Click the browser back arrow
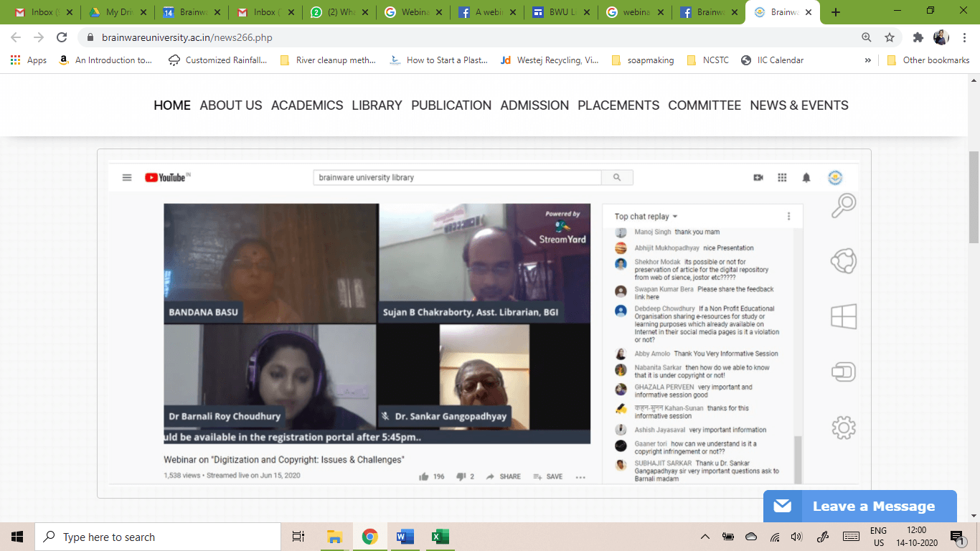The height and width of the screenshot is (551, 980). coord(16,37)
